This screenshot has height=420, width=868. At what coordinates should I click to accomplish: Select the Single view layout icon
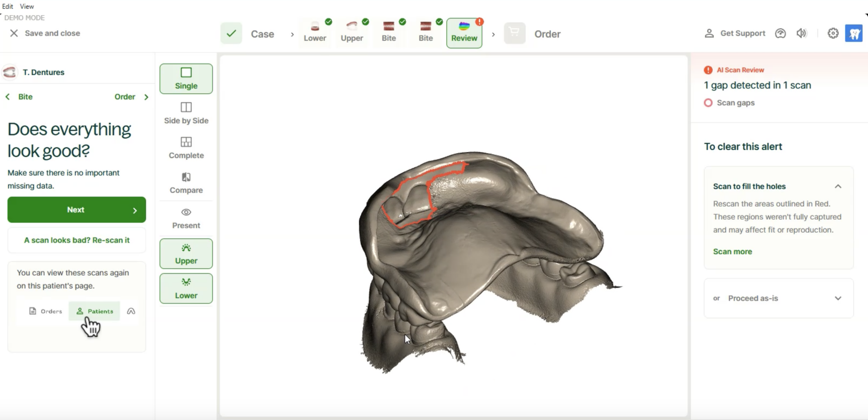pyautogui.click(x=186, y=73)
